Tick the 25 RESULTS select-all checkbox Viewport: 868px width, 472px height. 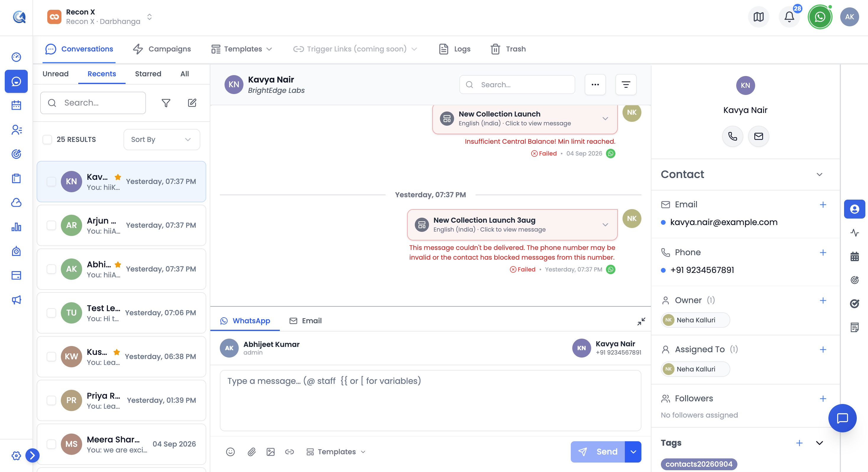coord(47,139)
